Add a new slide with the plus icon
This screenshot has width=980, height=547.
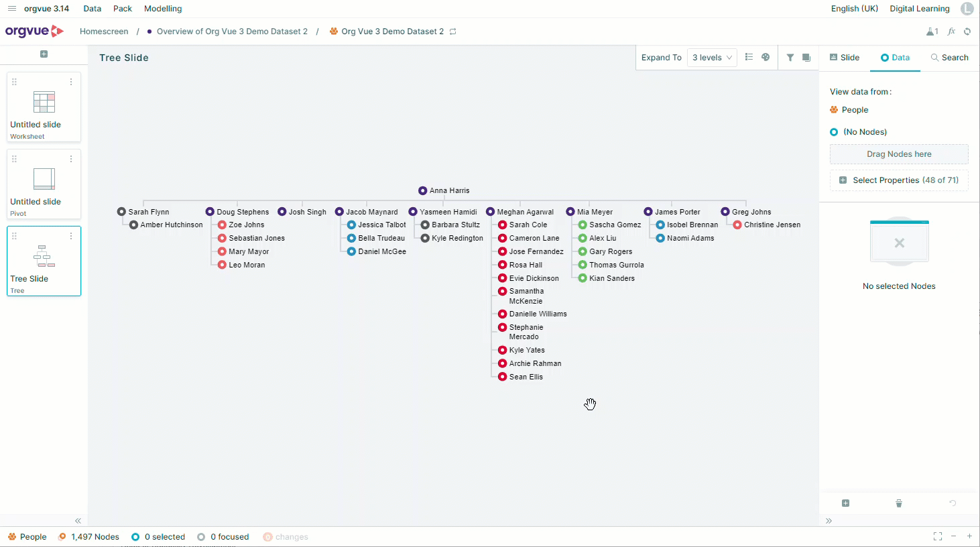pos(44,54)
